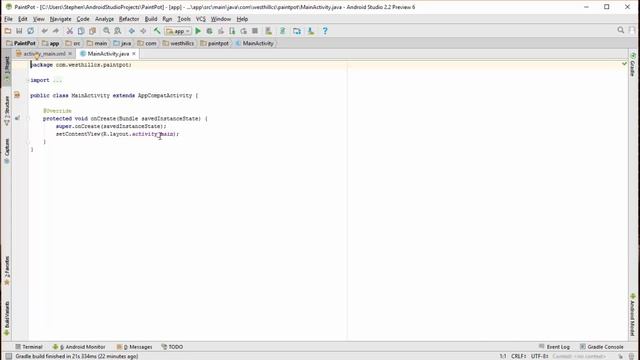Open the Edit menu
The height and width of the screenshot is (360, 640).
click(22, 19)
